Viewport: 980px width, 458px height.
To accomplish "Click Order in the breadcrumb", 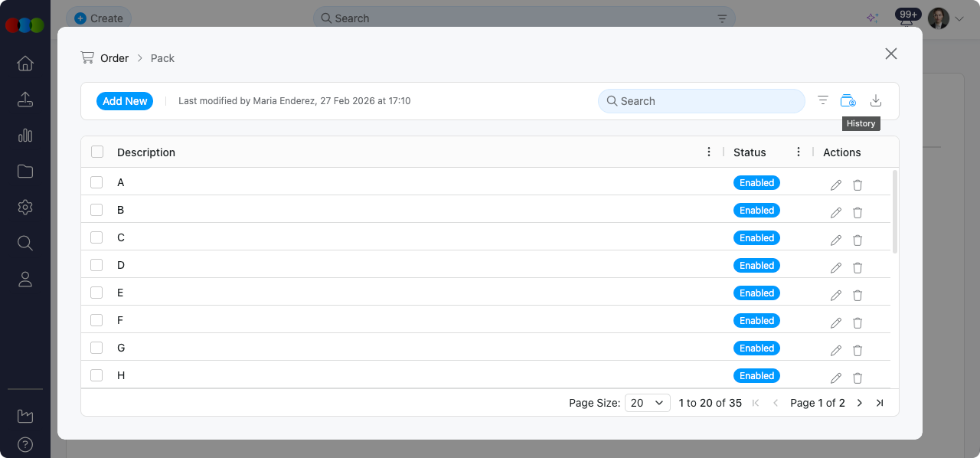I will click(x=114, y=58).
